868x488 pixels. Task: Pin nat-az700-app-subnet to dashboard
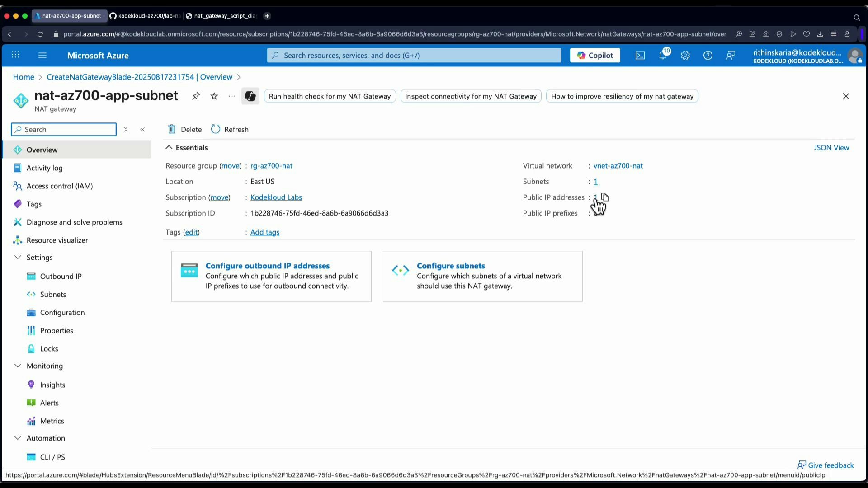tap(196, 96)
